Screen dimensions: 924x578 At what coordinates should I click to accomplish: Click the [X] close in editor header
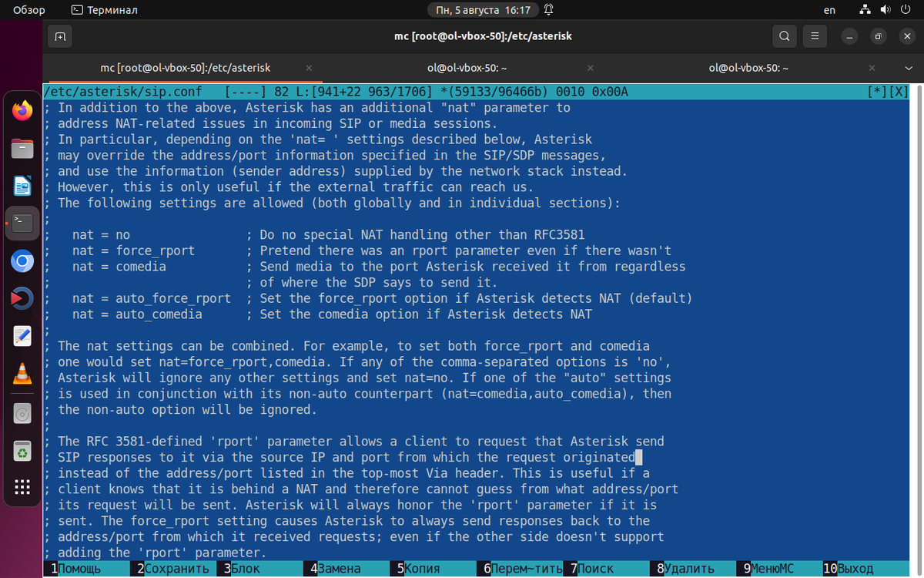tap(899, 92)
